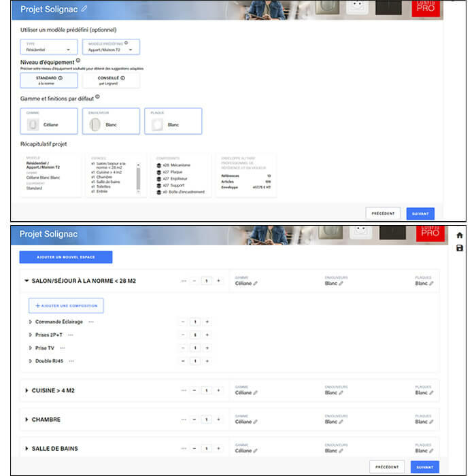Expand the Chambre space
The image size is (476, 476).
[x=27, y=420]
